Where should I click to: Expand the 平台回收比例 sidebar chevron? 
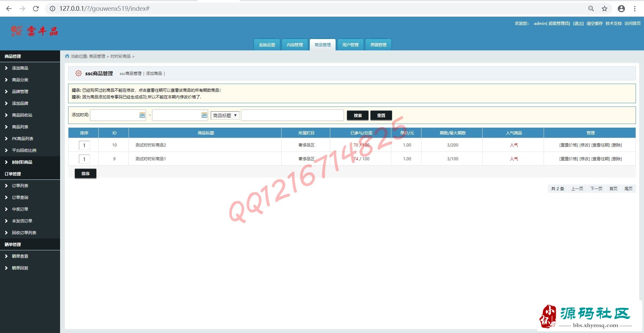coord(6,150)
